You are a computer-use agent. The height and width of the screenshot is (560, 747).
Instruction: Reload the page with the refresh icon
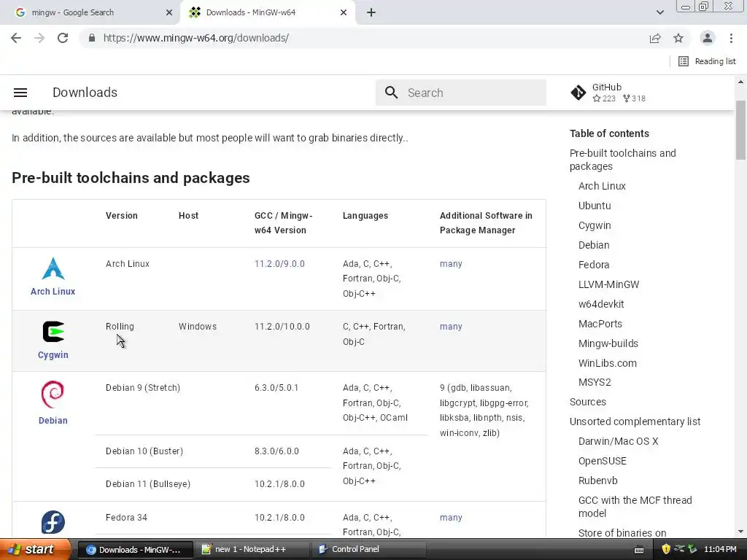[63, 38]
